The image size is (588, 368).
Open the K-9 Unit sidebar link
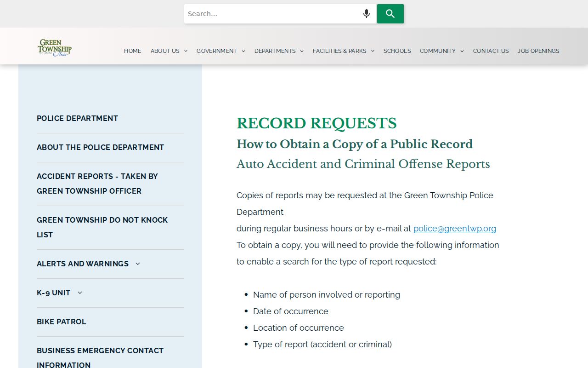click(53, 293)
